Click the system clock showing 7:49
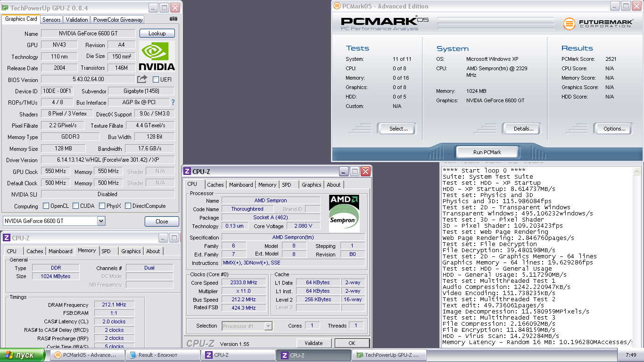Image resolution: width=644 pixels, height=362 pixels. (x=630, y=355)
